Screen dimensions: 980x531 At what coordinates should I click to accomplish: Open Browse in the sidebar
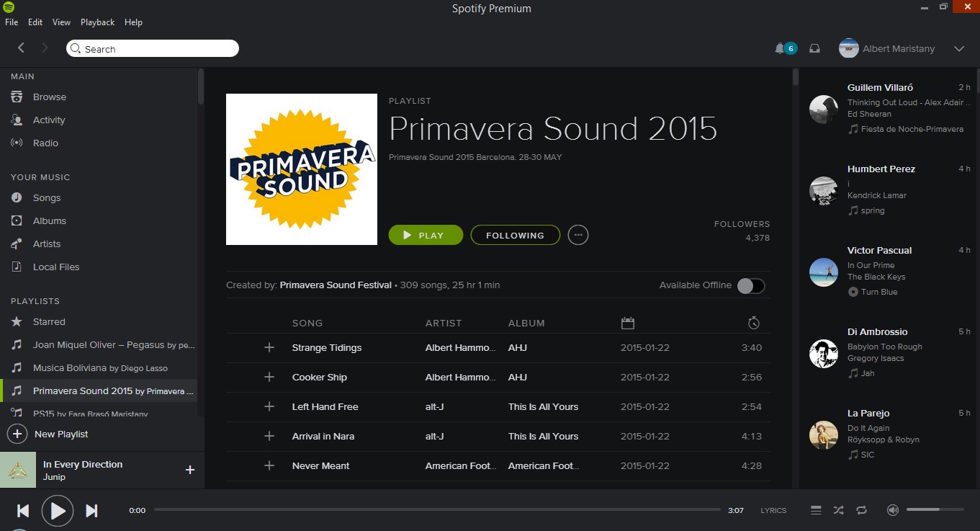[x=50, y=97]
